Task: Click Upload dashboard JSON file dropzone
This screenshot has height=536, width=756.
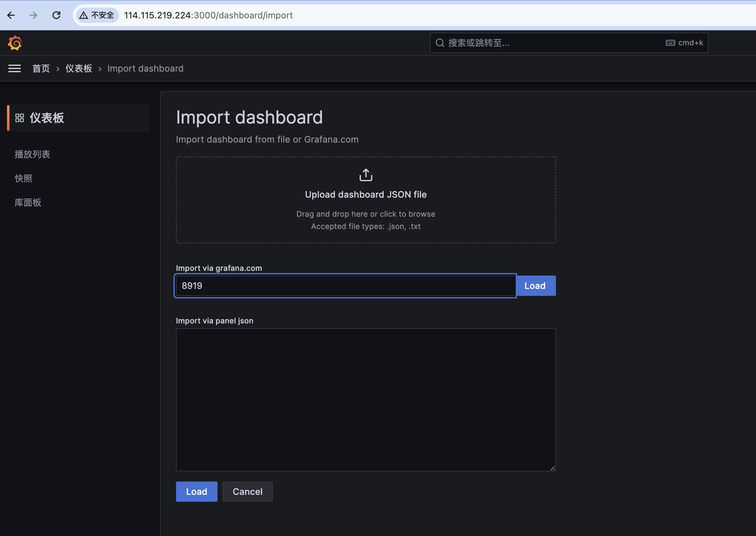Action: coord(366,200)
